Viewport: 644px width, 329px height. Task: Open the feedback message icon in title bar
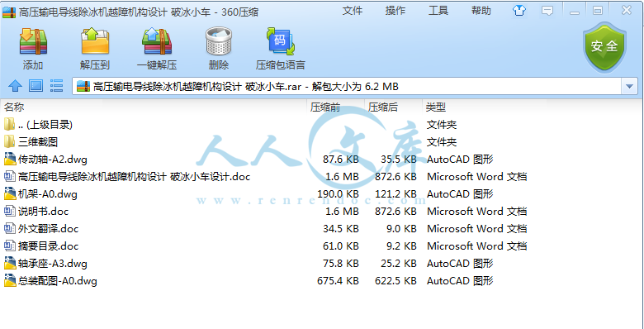click(547, 11)
